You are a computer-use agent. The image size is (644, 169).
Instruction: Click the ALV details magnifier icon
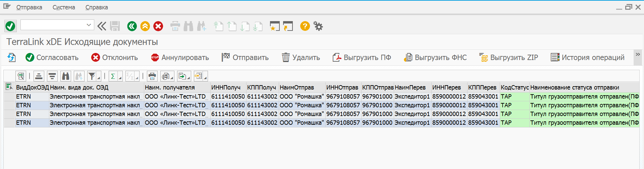(x=21, y=76)
